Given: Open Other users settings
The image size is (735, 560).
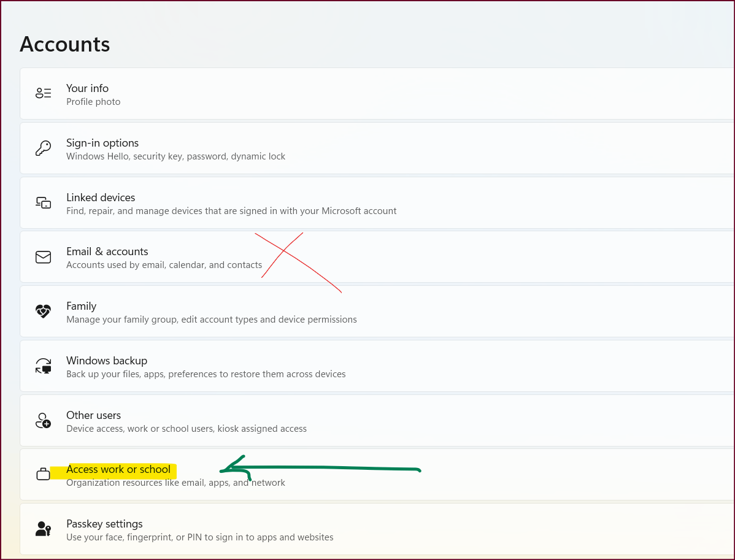Looking at the screenshot, I should (377, 421).
